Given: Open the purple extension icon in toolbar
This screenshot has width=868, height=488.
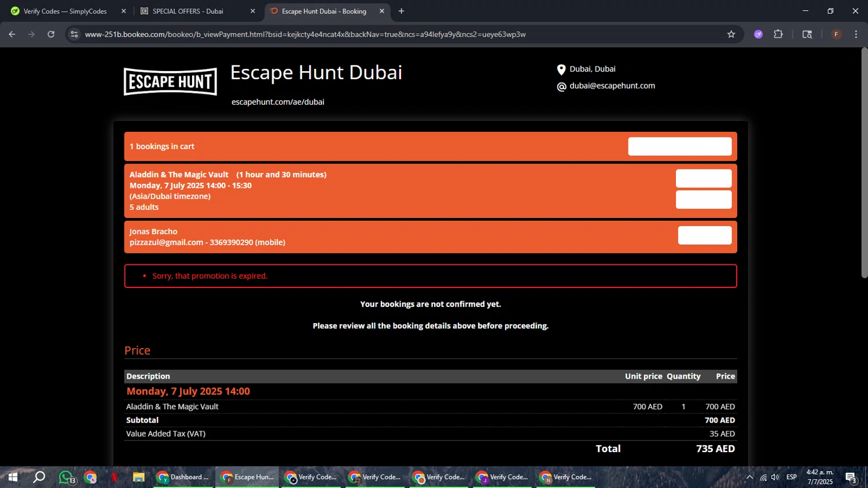Looking at the screenshot, I should tap(758, 34).
